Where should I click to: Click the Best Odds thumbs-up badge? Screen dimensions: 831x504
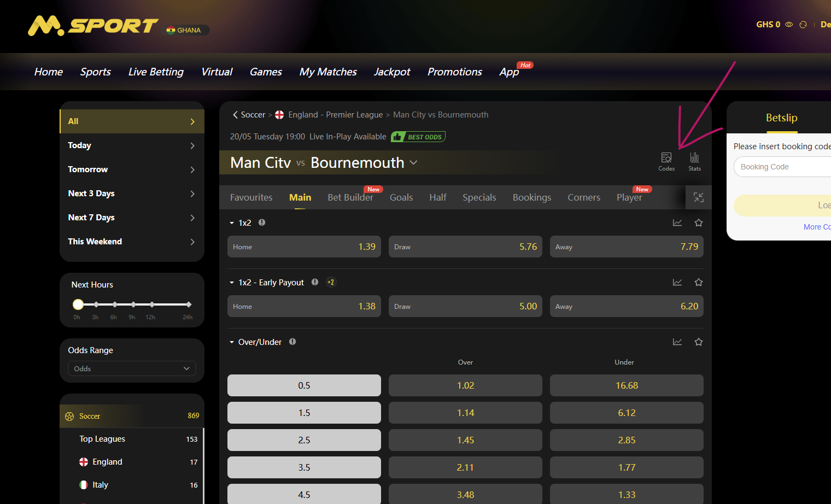click(x=418, y=137)
